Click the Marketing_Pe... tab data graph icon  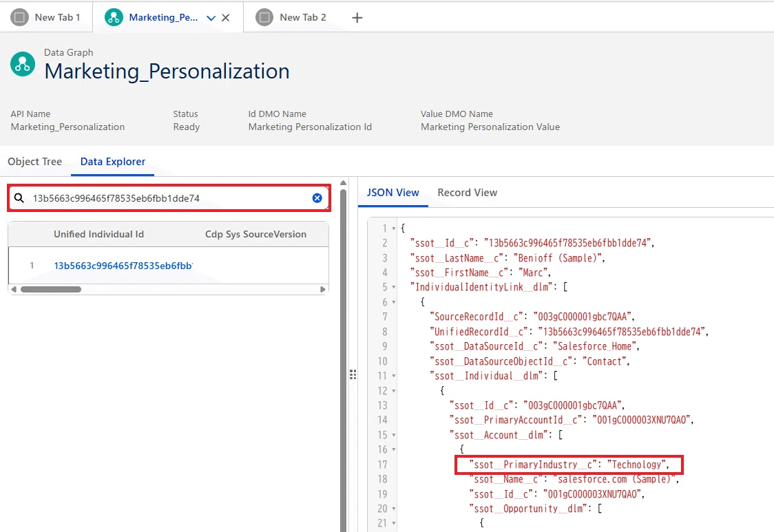(x=114, y=17)
